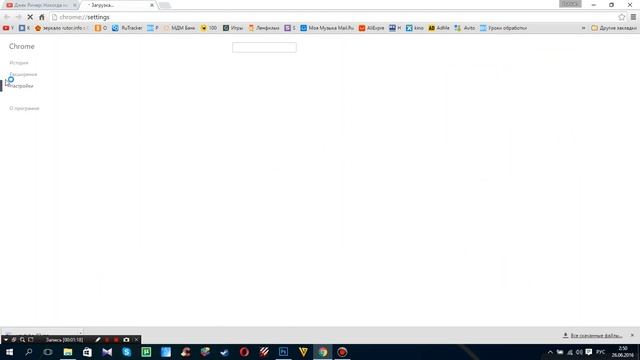Switch to the YouTube tab
640x360 pixels.
40,5
